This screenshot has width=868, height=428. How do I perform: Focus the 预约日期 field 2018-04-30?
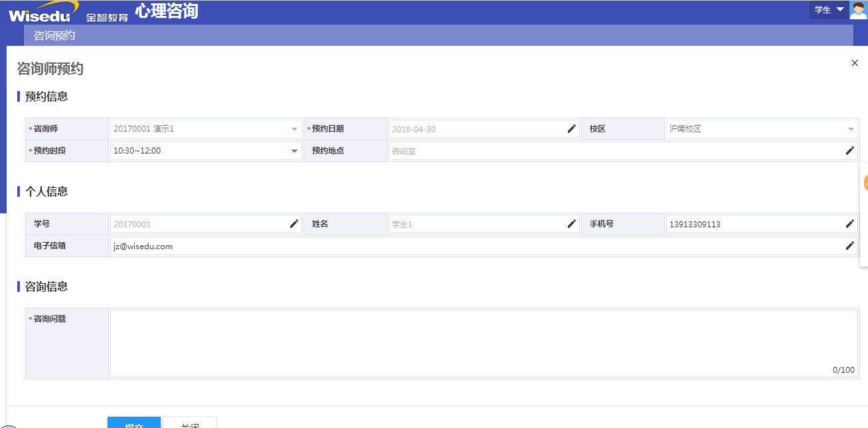tap(483, 129)
